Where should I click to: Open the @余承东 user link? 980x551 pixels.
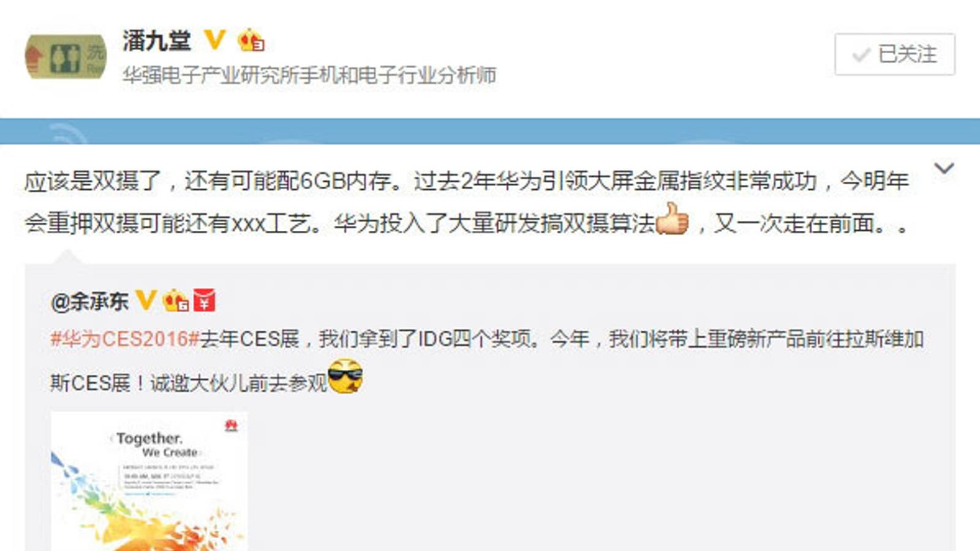click(89, 301)
